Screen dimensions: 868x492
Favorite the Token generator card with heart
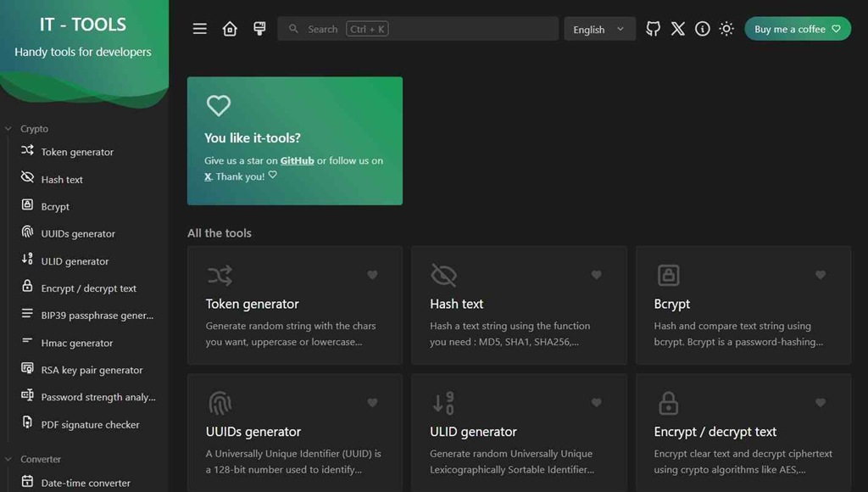click(x=372, y=275)
